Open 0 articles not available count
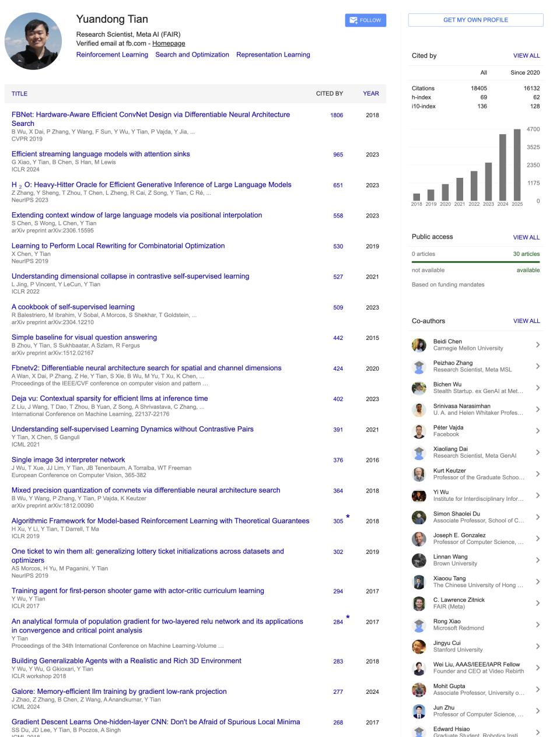This screenshot has height=737, width=560. [x=423, y=254]
